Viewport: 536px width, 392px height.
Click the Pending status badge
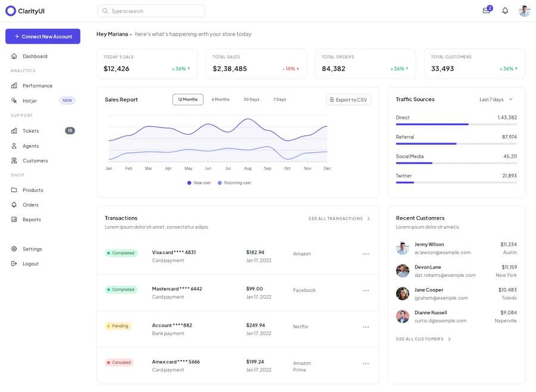tap(118, 326)
